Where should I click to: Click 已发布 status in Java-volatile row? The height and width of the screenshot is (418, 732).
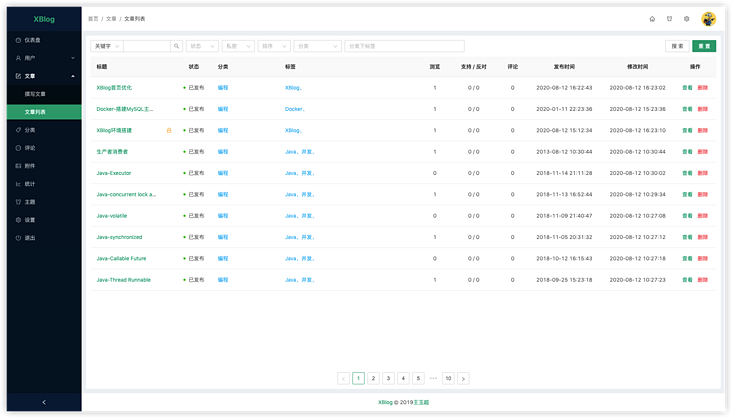[194, 216]
